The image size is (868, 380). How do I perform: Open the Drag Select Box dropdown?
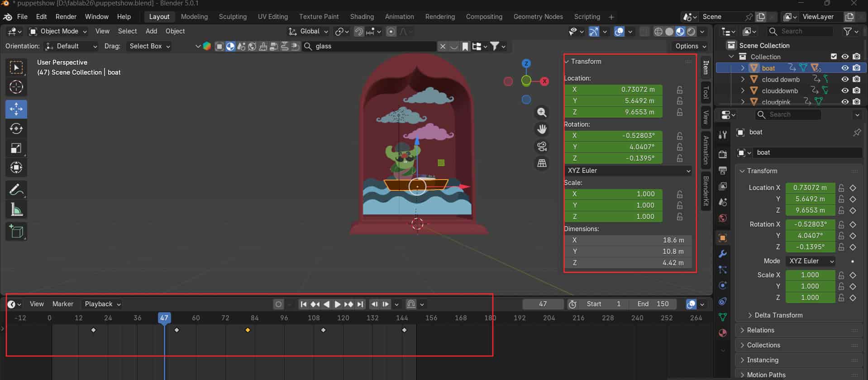pyautogui.click(x=148, y=46)
